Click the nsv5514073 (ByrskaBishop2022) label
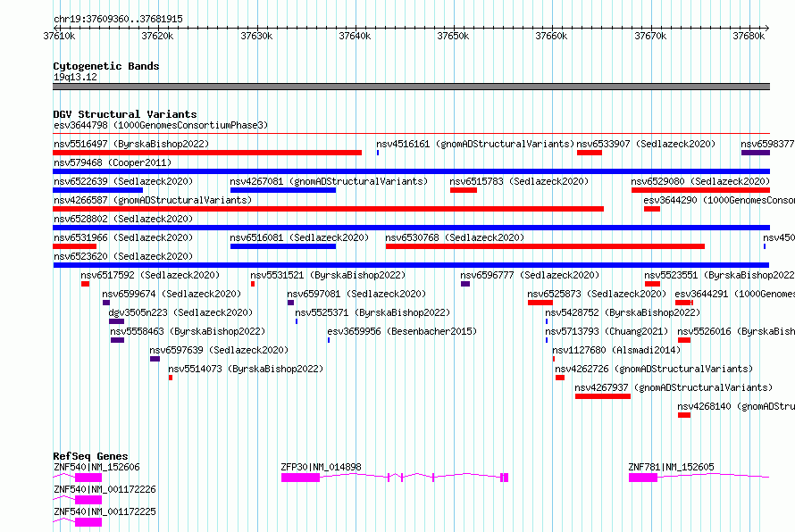795x532 pixels. [246, 369]
